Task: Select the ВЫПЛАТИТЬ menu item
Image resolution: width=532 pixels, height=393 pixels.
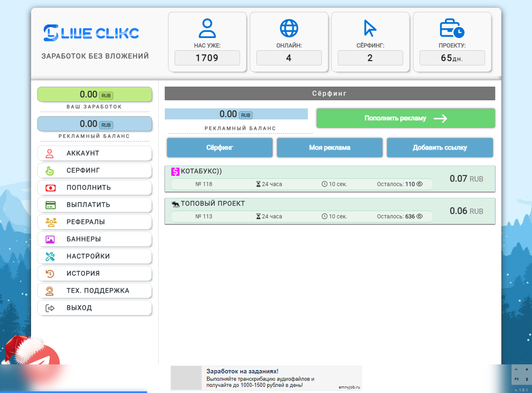Action: tap(94, 205)
